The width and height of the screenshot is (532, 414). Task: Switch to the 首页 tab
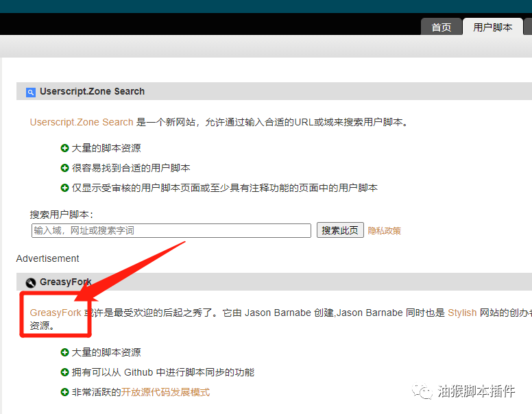click(x=441, y=27)
